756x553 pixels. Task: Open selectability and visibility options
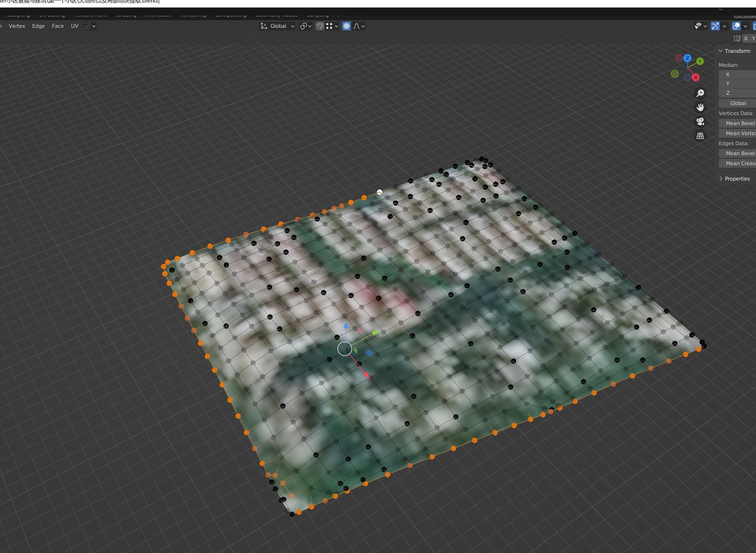(700, 26)
